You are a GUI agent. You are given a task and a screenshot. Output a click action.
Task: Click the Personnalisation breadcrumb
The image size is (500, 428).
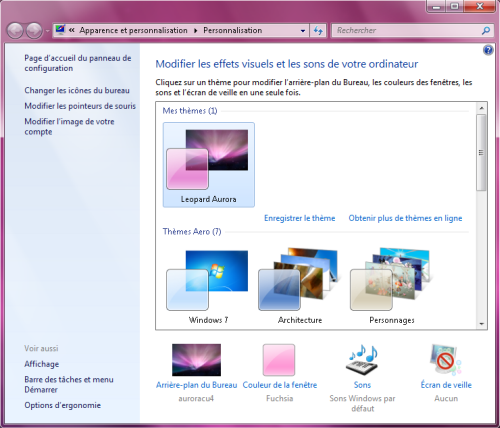coord(233,30)
